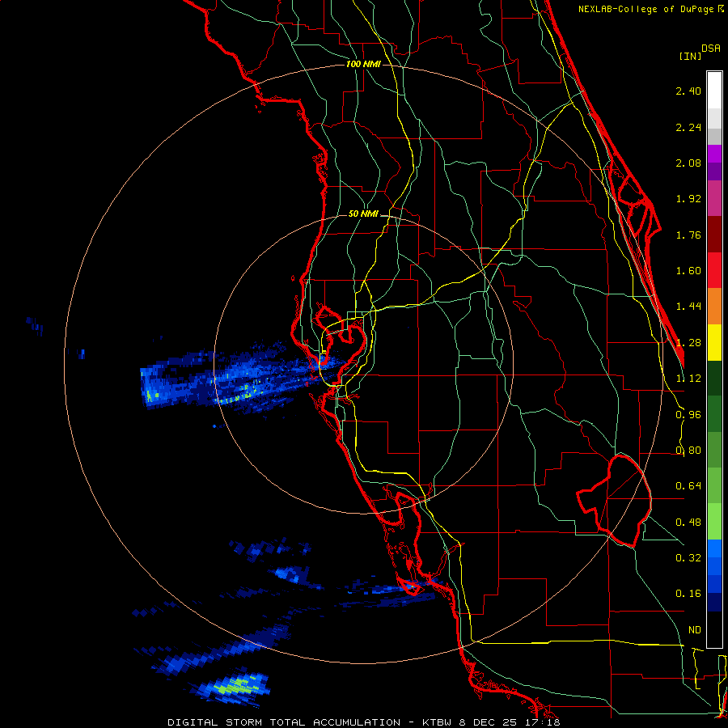728x728 pixels.
Task: Click the "1.60" legend value
Action: click(x=688, y=271)
